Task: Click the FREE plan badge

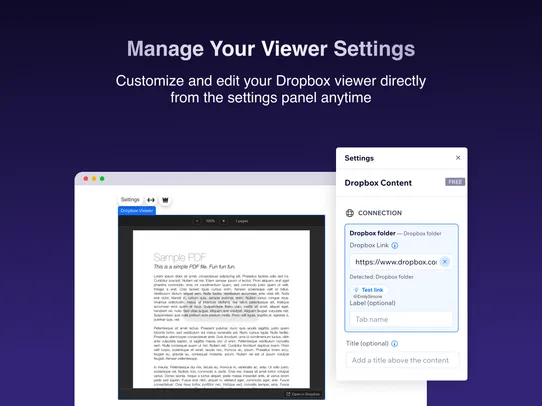Action: 455,182
